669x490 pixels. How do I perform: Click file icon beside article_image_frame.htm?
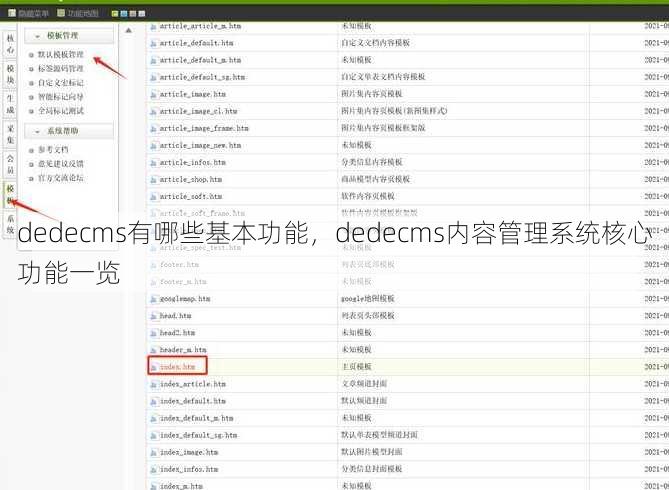point(154,128)
